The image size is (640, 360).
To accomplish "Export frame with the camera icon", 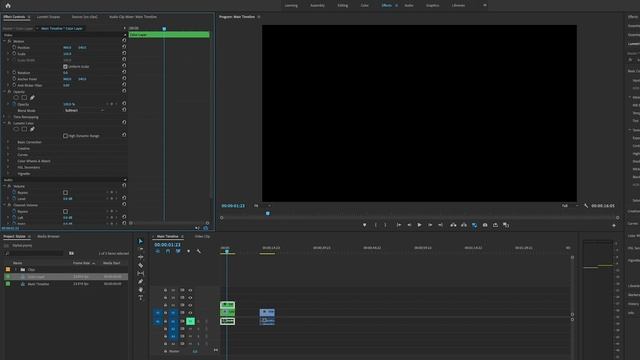I will tap(485, 225).
